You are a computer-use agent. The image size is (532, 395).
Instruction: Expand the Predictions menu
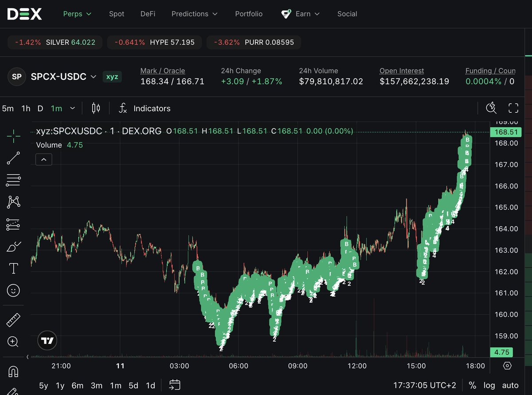click(195, 14)
